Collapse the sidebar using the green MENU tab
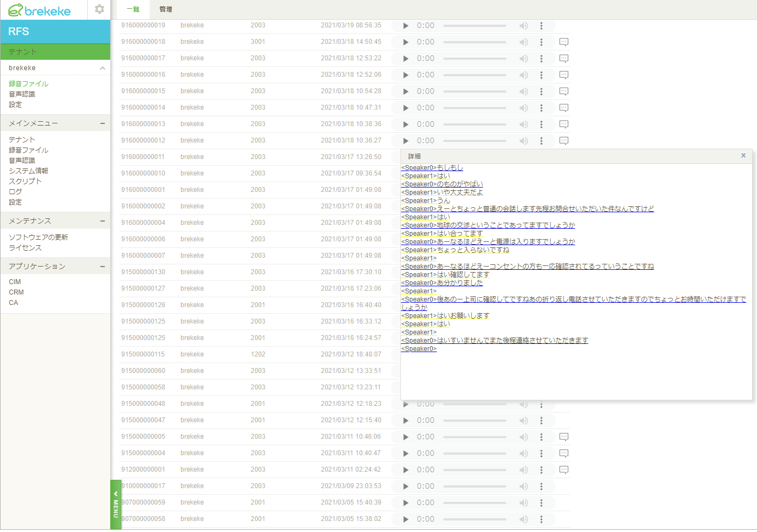The height and width of the screenshot is (532, 757). coord(116,505)
